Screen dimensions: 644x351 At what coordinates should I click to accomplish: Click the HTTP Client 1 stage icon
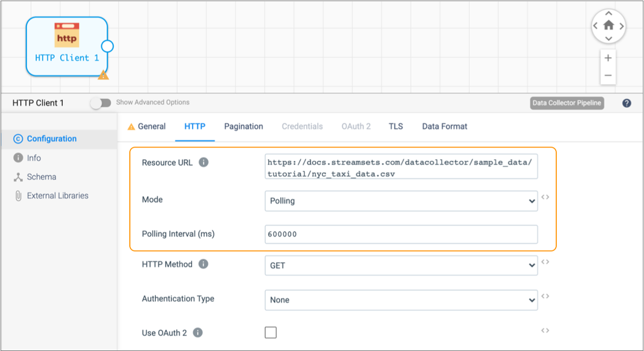pyautogui.click(x=66, y=35)
